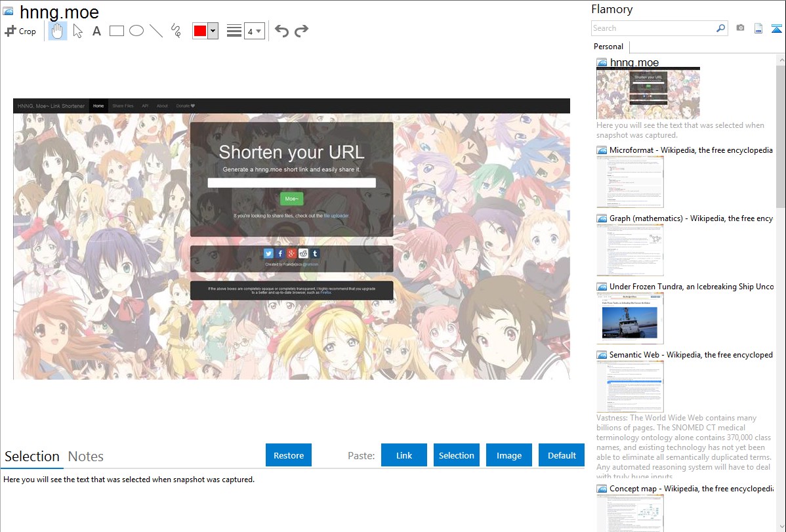Click the magnifier search icon
This screenshot has height=532, width=786.
[x=721, y=28]
